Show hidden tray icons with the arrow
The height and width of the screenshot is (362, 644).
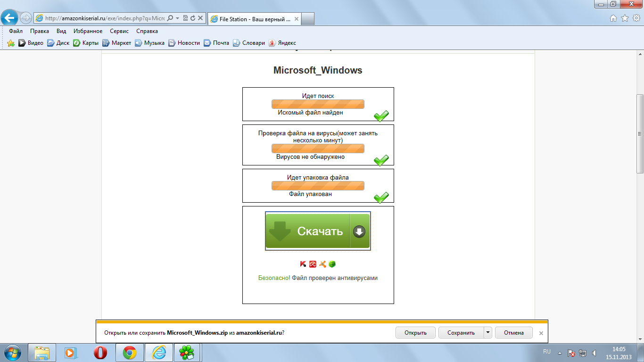pos(560,353)
